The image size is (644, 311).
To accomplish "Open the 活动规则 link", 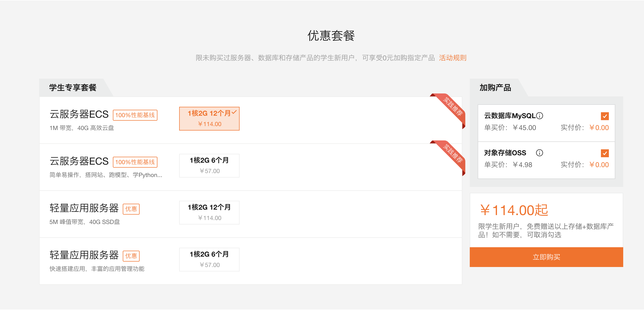I will click(452, 58).
